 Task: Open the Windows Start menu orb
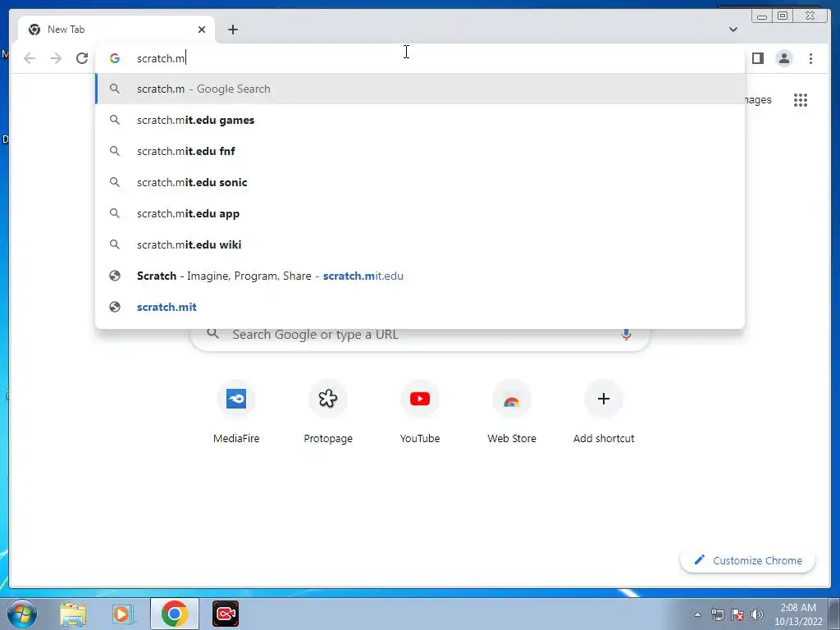[x=21, y=614]
